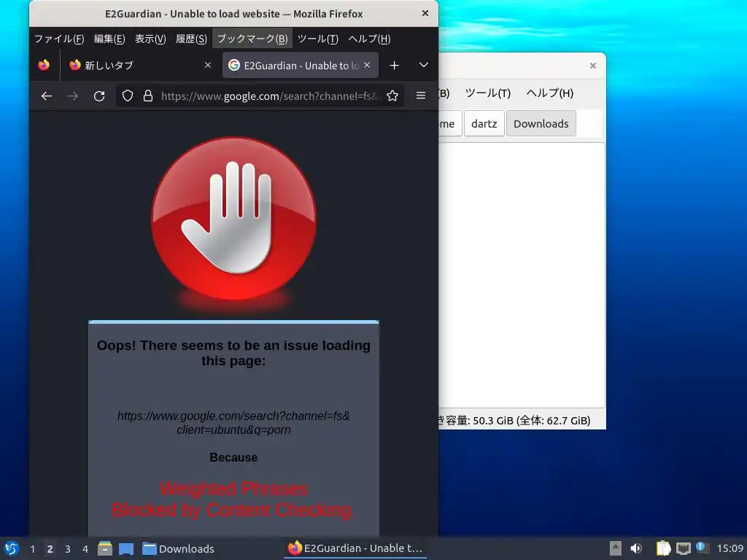Open the ブックマーク(B) menu in Firefox

coord(252,39)
